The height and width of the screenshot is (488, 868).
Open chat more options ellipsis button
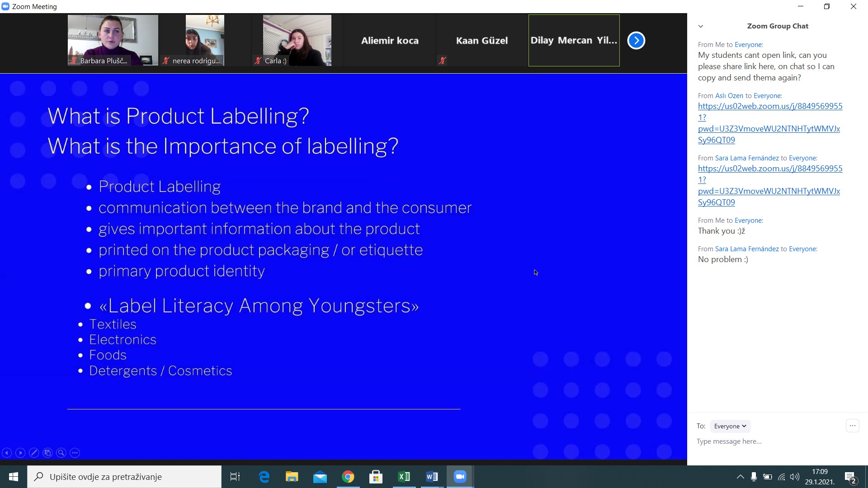coord(852,426)
